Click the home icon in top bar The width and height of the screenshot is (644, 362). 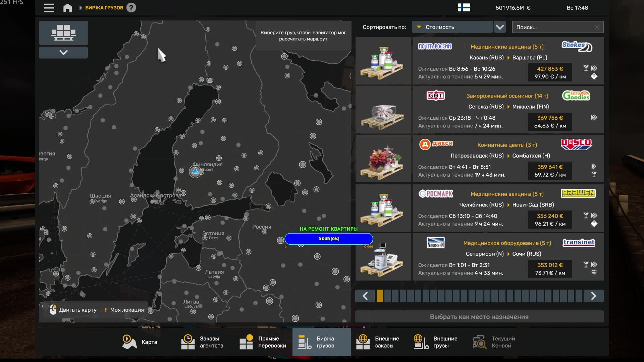68,7
